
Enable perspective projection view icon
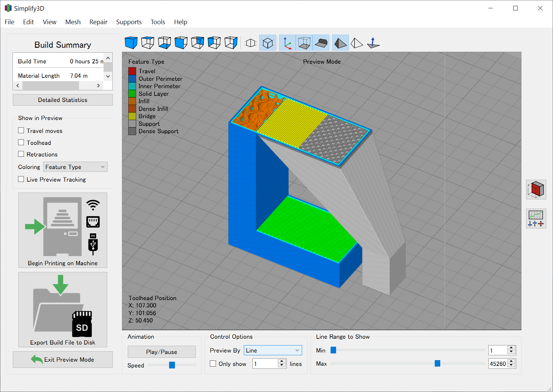point(251,43)
